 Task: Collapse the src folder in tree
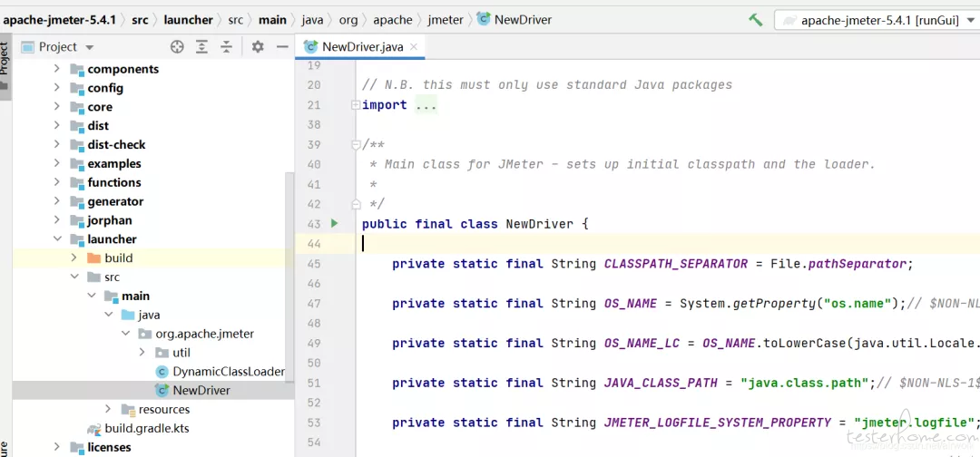tap(73, 277)
